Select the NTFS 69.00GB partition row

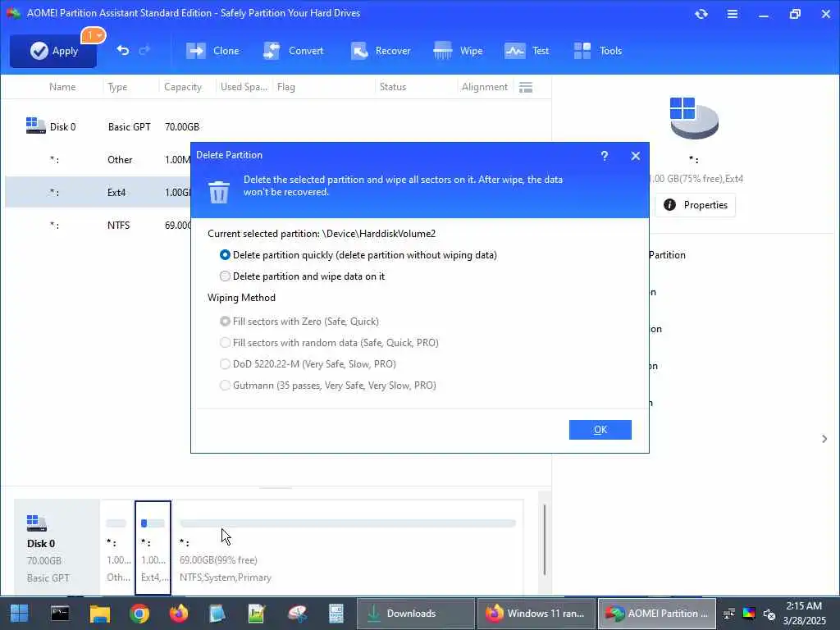tap(98, 225)
